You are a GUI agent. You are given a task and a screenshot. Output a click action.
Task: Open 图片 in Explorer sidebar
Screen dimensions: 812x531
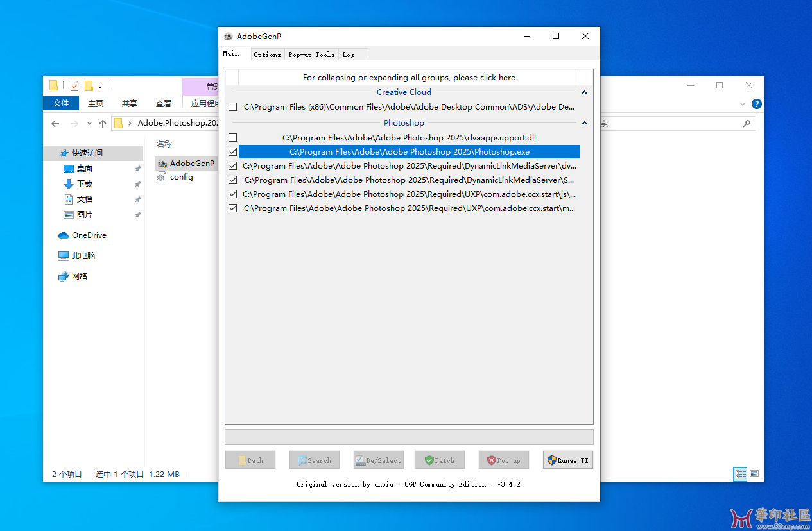(x=85, y=215)
